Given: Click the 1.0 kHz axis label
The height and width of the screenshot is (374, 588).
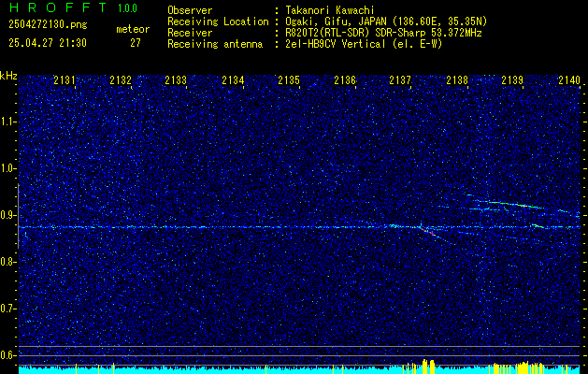Looking at the screenshot, I should coord(7,169).
